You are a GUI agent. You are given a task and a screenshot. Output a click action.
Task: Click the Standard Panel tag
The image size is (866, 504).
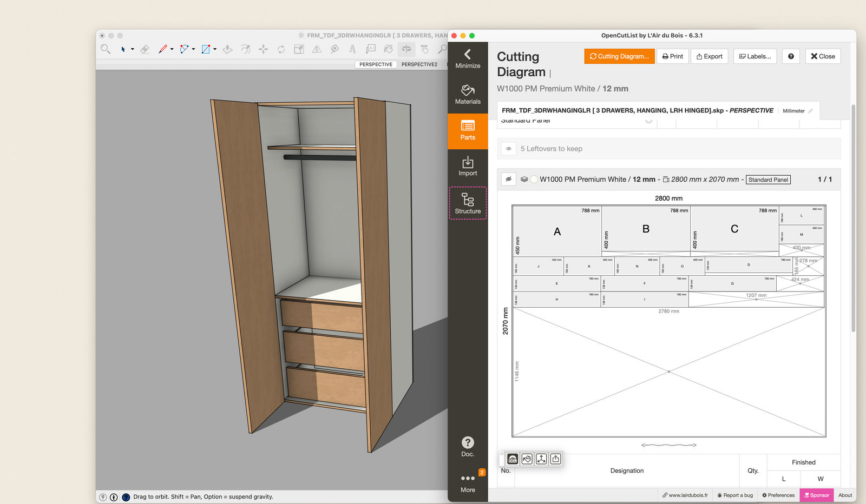pyautogui.click(x=768, y=180)
